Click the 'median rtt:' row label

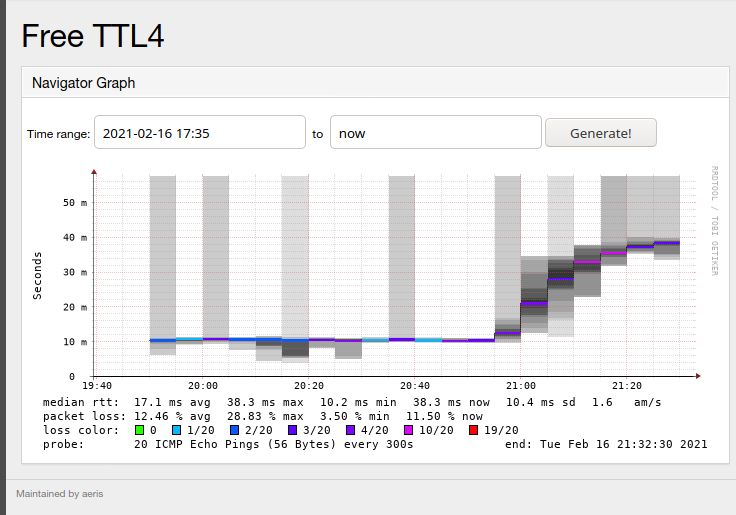coord(81,402)
